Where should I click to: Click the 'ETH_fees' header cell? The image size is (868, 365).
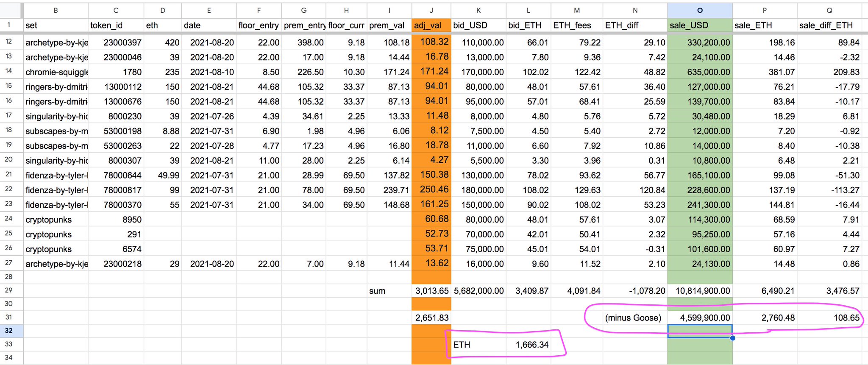coord(577,25)
